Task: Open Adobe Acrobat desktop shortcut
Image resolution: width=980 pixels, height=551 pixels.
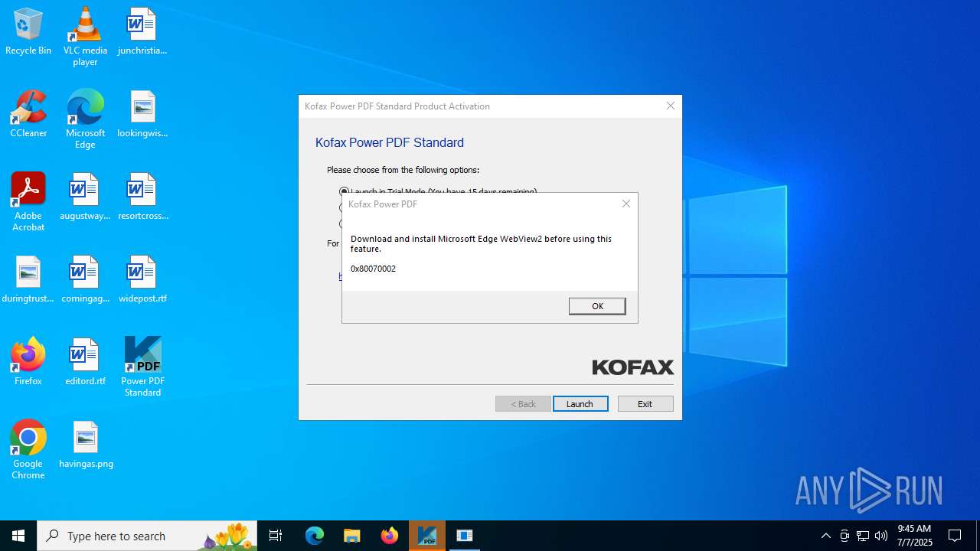Action: (x=28, y=202)
